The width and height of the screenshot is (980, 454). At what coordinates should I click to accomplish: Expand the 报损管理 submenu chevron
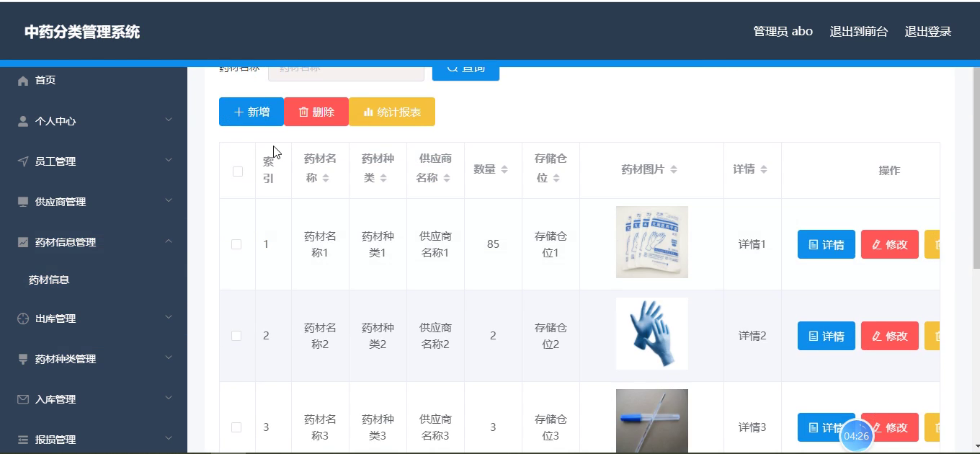point(169,438)
